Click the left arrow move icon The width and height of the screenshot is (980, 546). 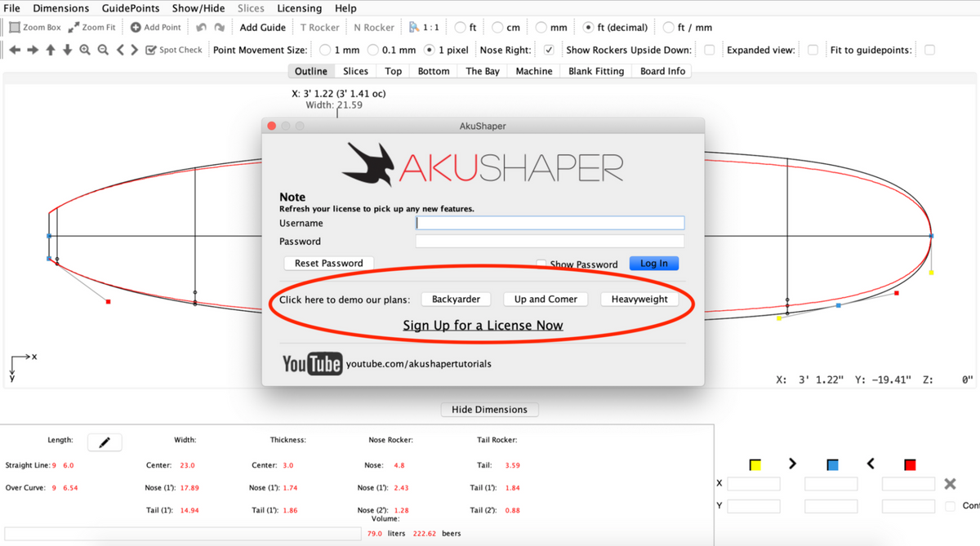coord(15,50)
